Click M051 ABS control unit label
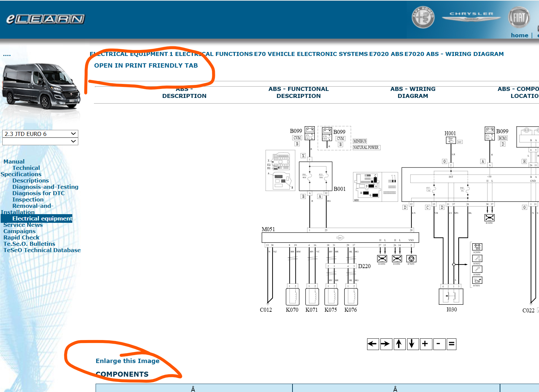Image resolution: width=539 pixels, height=392 pixels. (x=268, y=229)
